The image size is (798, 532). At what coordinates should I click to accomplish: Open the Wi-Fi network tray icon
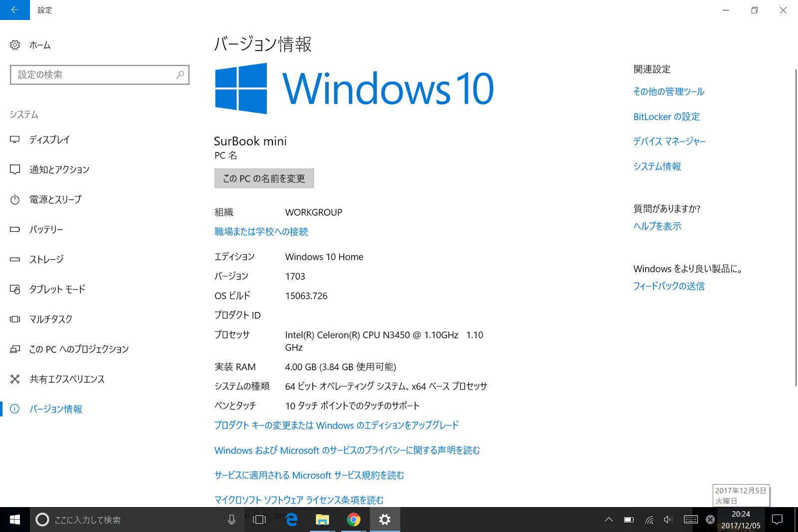(x=649, y=520)
